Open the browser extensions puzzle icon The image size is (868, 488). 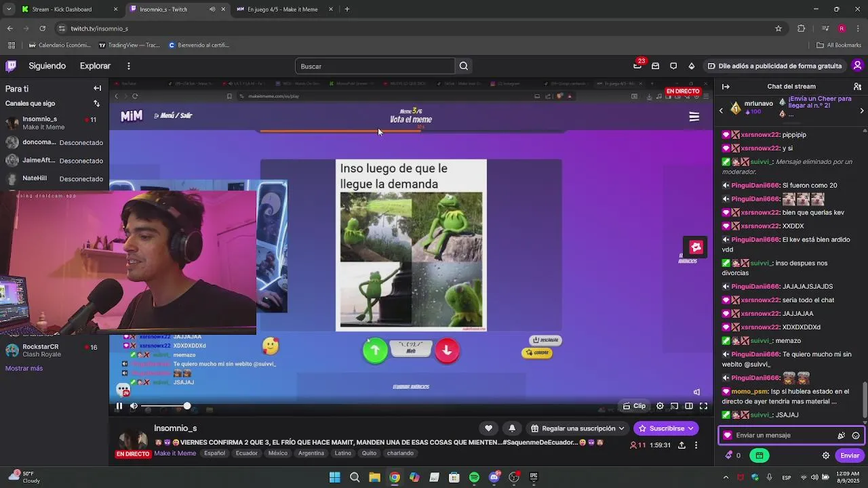click(x=802, y=28)
